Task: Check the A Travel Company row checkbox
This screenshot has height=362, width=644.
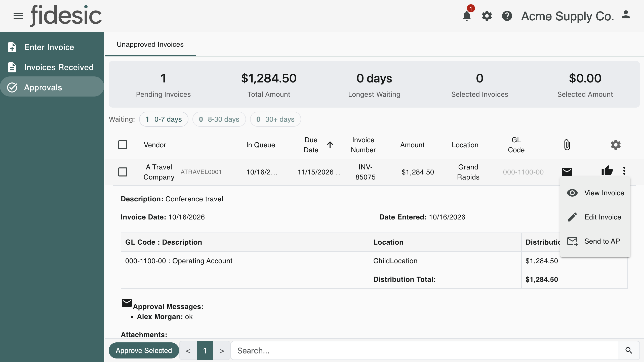Action: coord(123,172)
